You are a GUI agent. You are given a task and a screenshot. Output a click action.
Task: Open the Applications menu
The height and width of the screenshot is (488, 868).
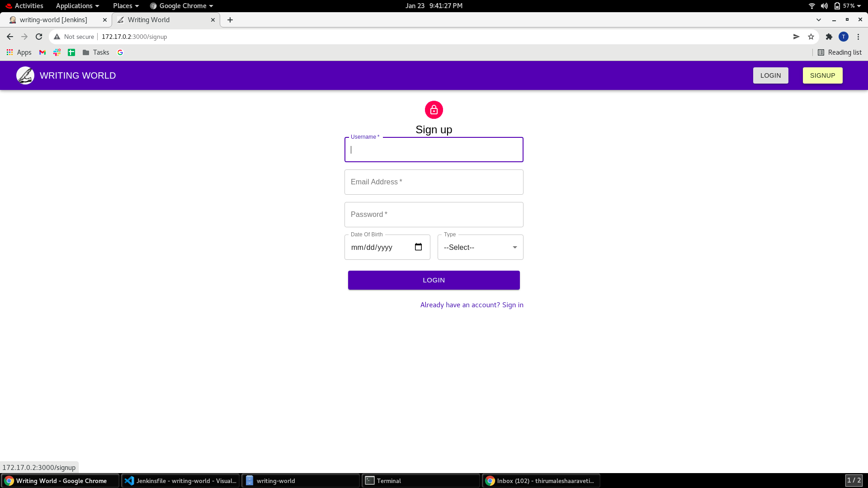77,5
